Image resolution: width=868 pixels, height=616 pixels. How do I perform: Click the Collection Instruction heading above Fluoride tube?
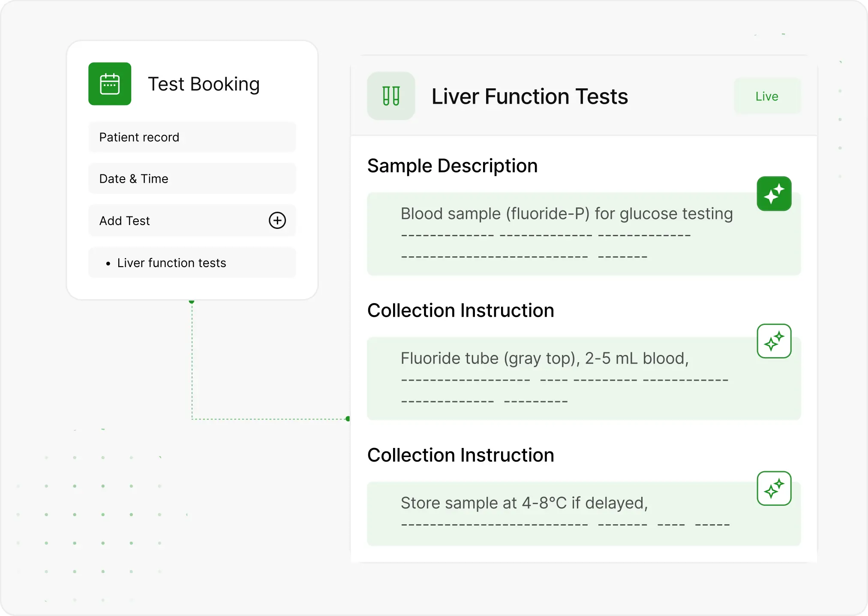[x=461, y=310]
